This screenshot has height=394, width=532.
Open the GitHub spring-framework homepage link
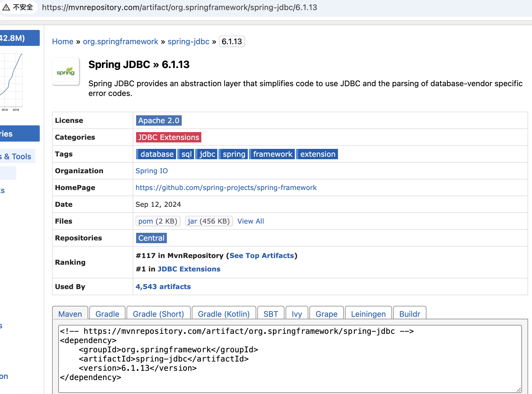pos(226,188)
